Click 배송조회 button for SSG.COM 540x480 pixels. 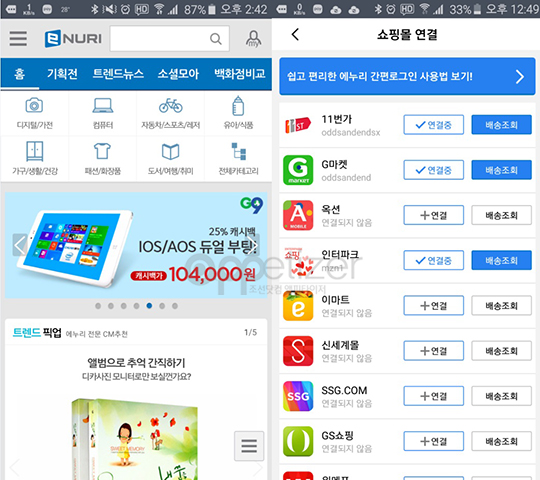pyautogui.click(x=501, y=396)
